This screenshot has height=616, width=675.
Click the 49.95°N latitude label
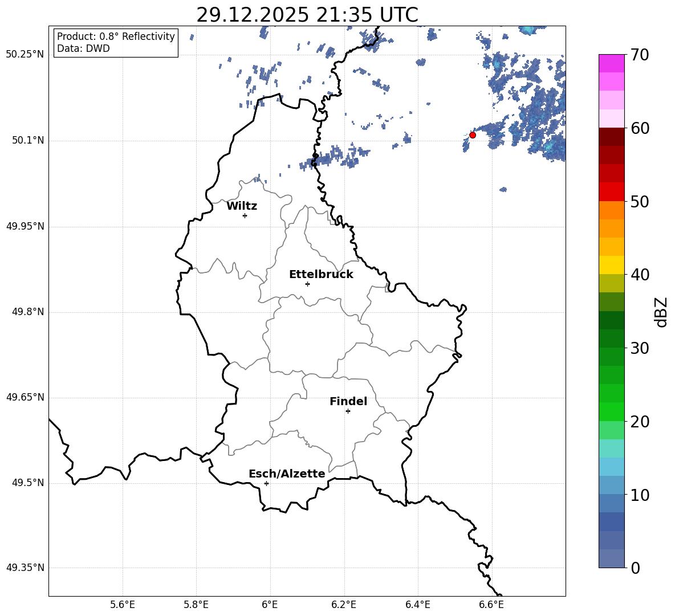point(25,226)
